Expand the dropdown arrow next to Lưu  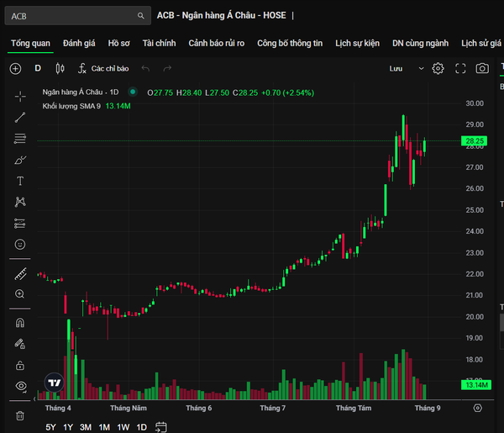[421, 68]
